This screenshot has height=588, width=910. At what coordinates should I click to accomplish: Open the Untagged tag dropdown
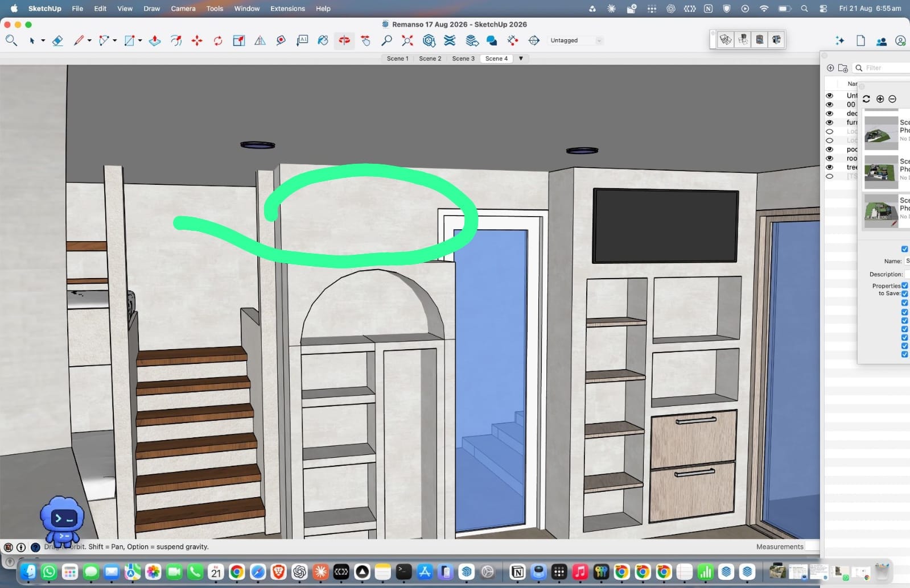coord(575,40)
